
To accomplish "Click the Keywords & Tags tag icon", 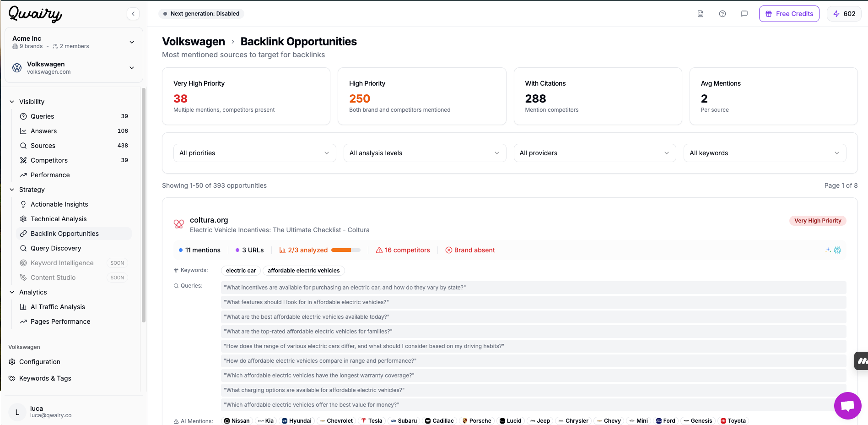I will coord(12,378).
